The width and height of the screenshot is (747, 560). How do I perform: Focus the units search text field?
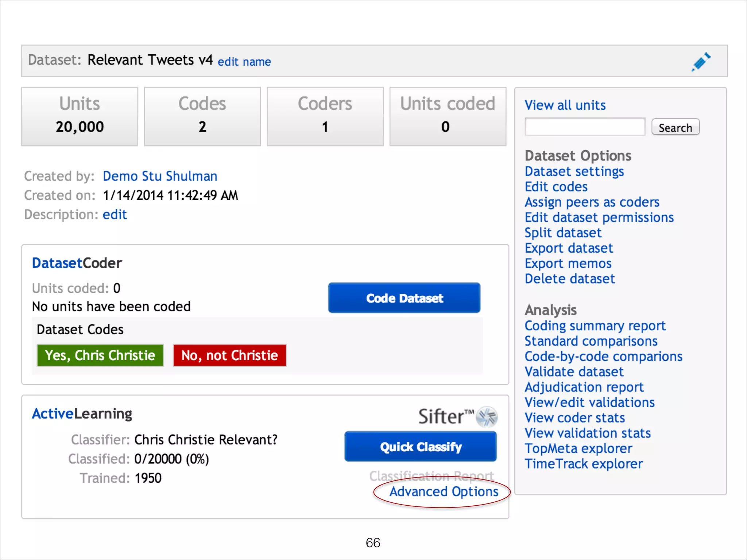[x=585, y=127]
